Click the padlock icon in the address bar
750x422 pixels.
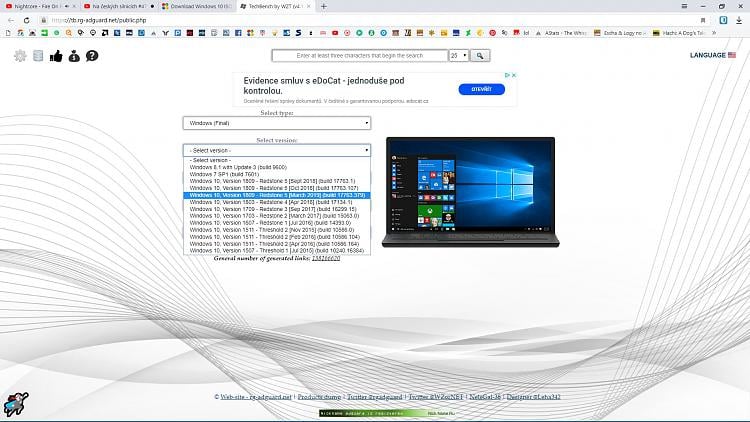(44, 20)
